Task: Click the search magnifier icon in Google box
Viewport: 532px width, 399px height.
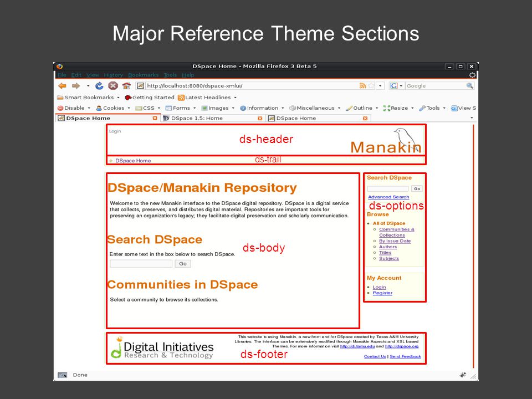Action: click(469, 86)
